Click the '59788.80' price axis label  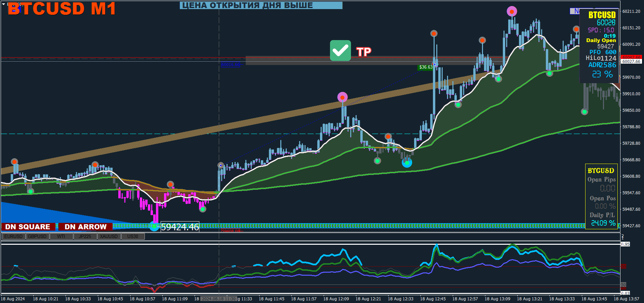point(631,127)
